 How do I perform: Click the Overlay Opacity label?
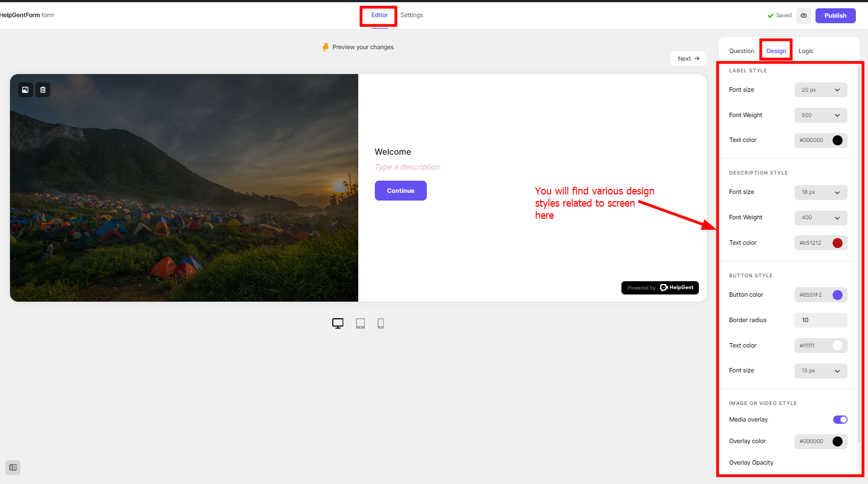click(751, 463)
